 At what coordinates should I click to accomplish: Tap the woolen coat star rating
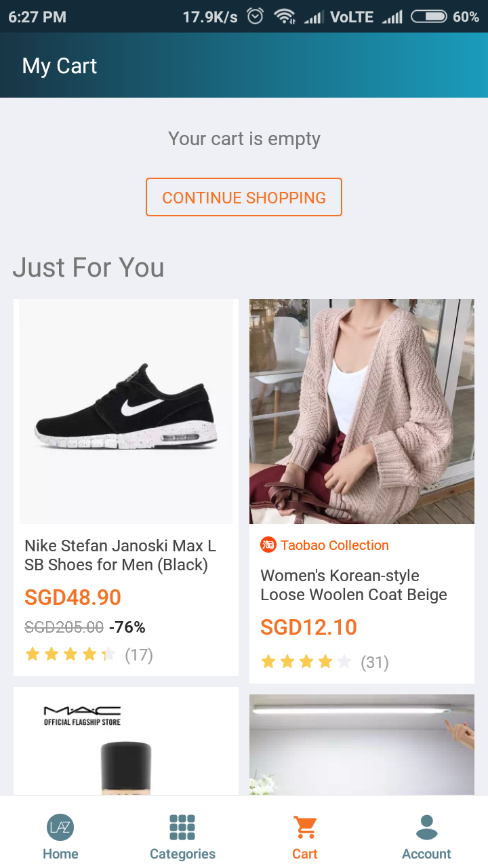click(x=306, y=662)
